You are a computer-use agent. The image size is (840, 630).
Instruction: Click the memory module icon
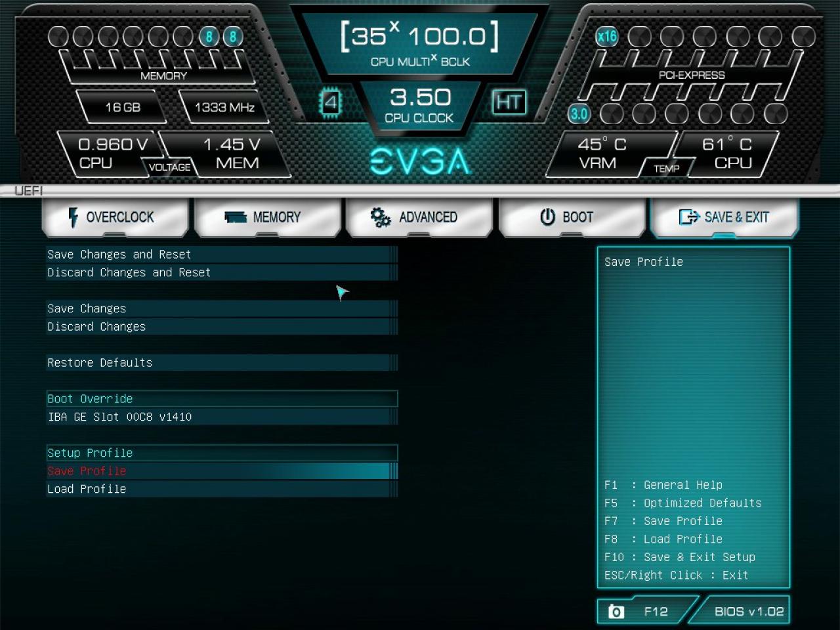click(x=236, y=217)
